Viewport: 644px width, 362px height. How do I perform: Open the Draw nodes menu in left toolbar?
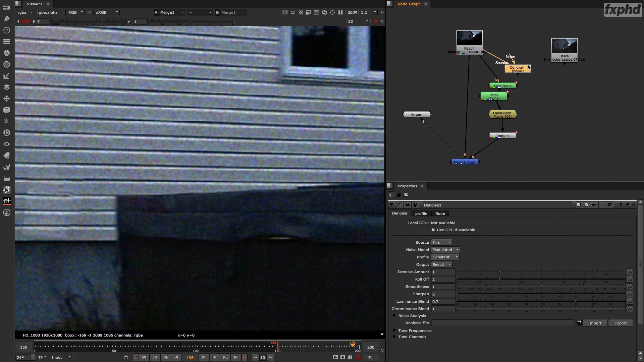point(6,19)
